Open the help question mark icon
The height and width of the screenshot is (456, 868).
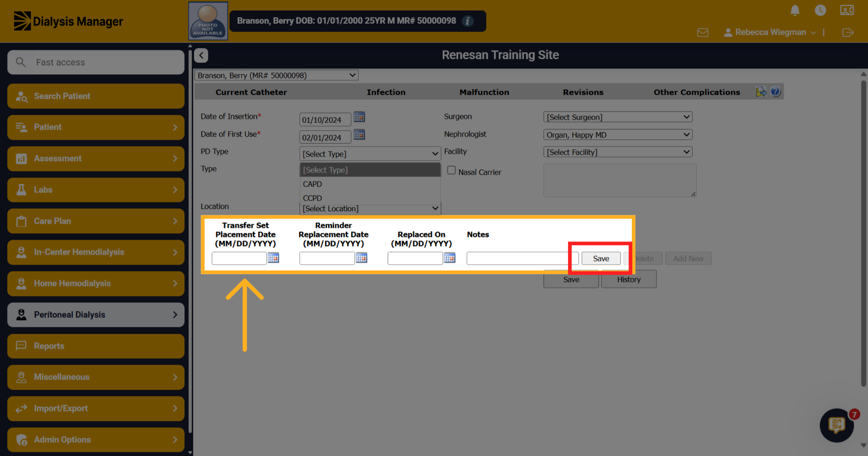pyautogui.click(x=775, y=92)
